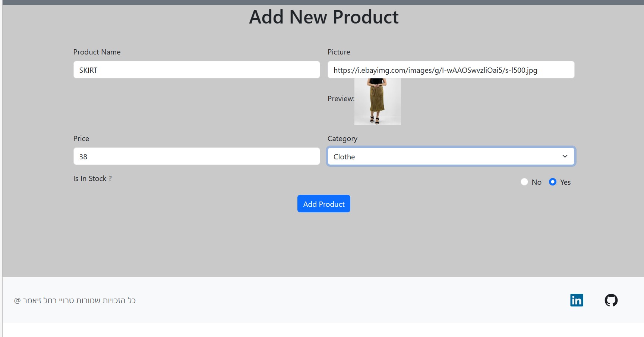This screenshot has height=337, width=644.
Task: Open the GitHub icon in footer
Action: (x=611, y=300)
